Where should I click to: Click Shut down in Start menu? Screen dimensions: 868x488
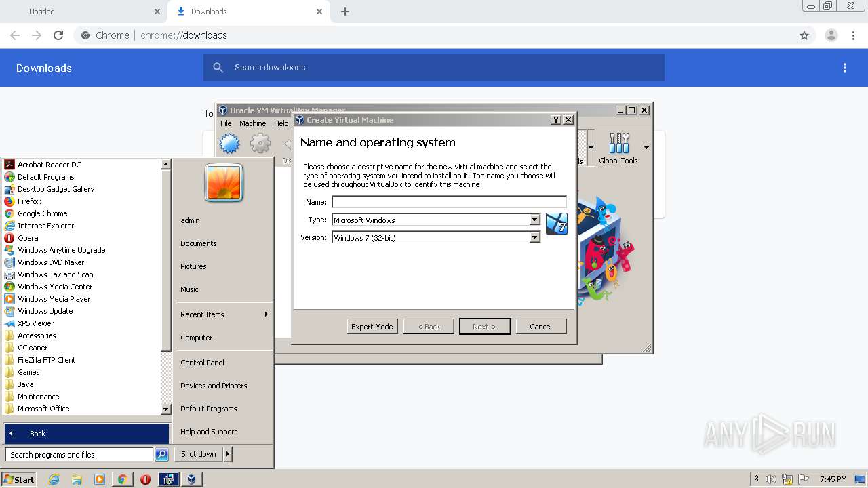coord(199,454)
